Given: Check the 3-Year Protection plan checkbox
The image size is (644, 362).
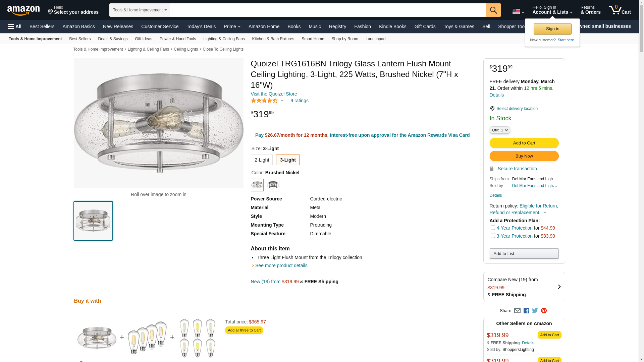Looking at the screenshot, I should pos(493,236).
